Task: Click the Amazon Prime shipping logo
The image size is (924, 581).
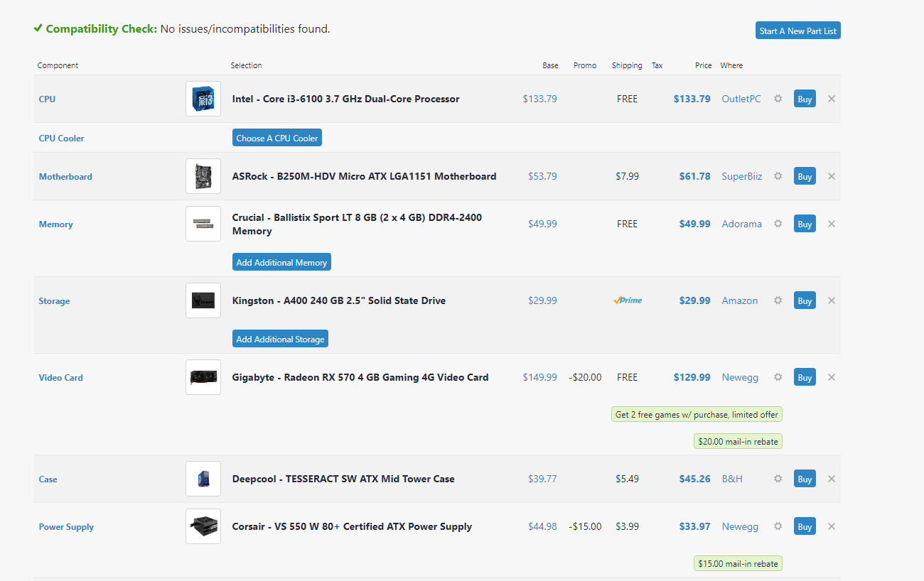Action: coord(628,300)
